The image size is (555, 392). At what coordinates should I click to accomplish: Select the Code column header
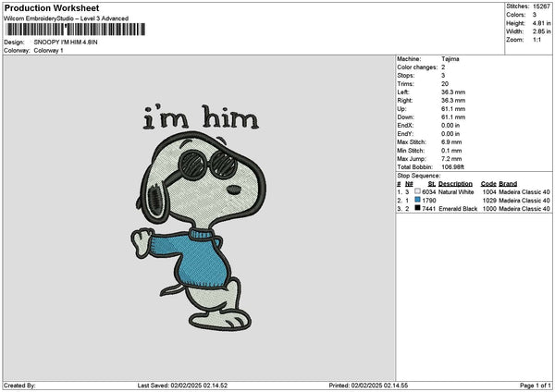point(488,183)
